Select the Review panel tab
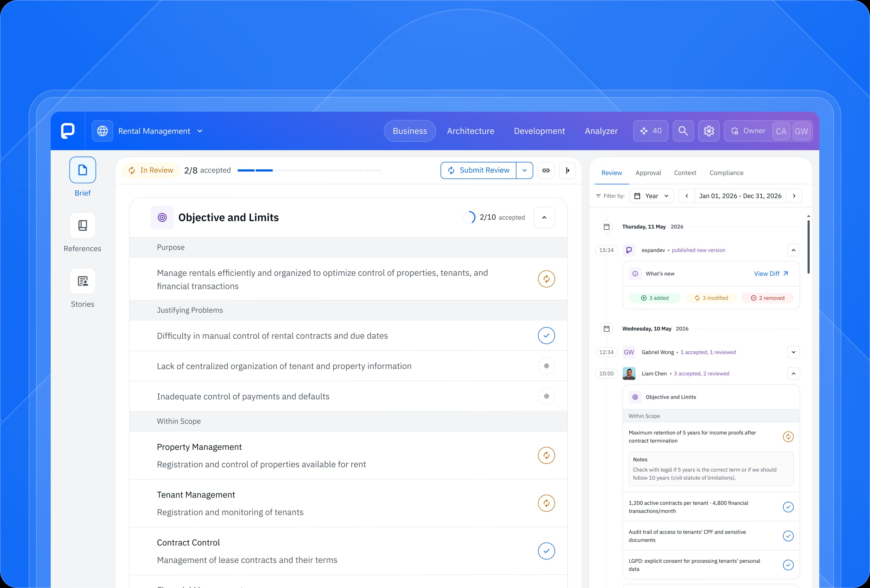This screenshot has height=588, width=870. pyautogui.click(x=611, y=173)
